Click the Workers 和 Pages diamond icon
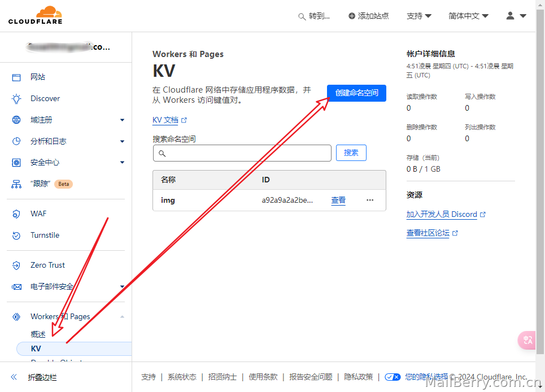The image size is (545, 392). (16, 316)
